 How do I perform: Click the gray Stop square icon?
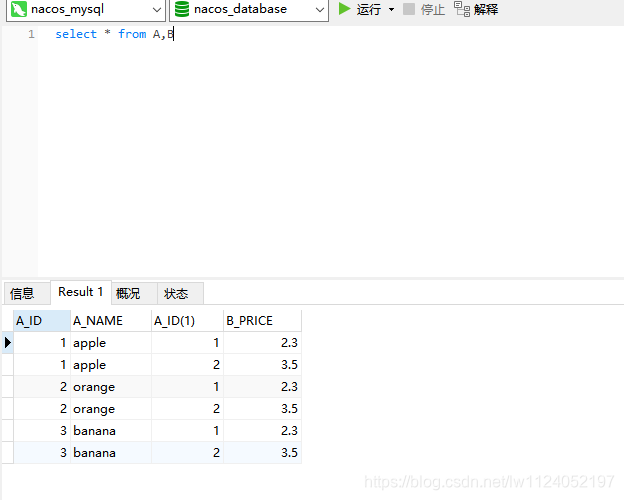(409, 9)
